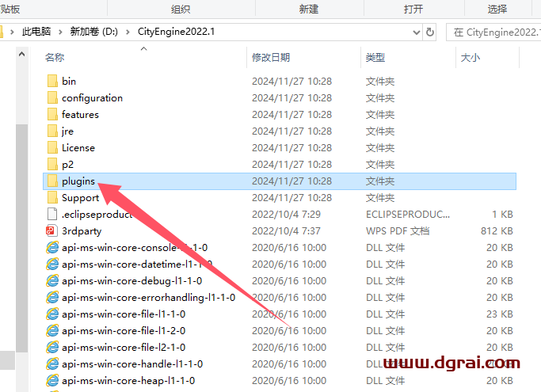Go to 此电脑 in the address bar
Viewport: 541px width, 392px height.
pos(36,32)
